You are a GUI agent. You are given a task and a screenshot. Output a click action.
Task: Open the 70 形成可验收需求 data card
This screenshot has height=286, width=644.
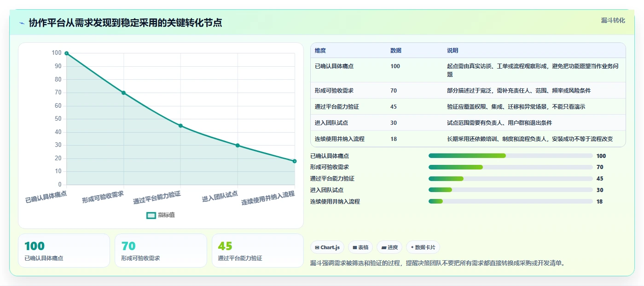pos(161,251)
